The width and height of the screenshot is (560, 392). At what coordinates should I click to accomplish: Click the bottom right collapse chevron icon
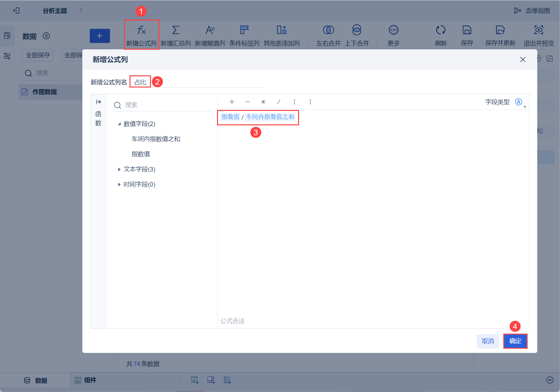(550, 380)
